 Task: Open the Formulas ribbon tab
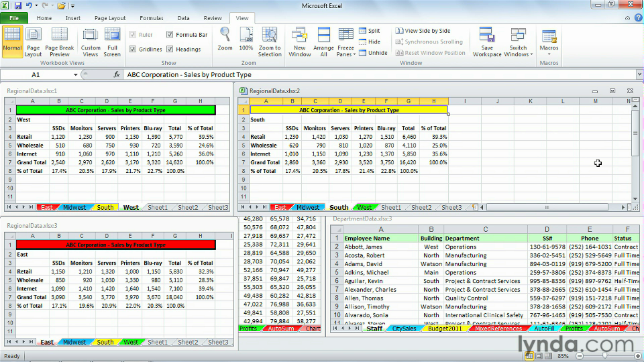[152, 18]
